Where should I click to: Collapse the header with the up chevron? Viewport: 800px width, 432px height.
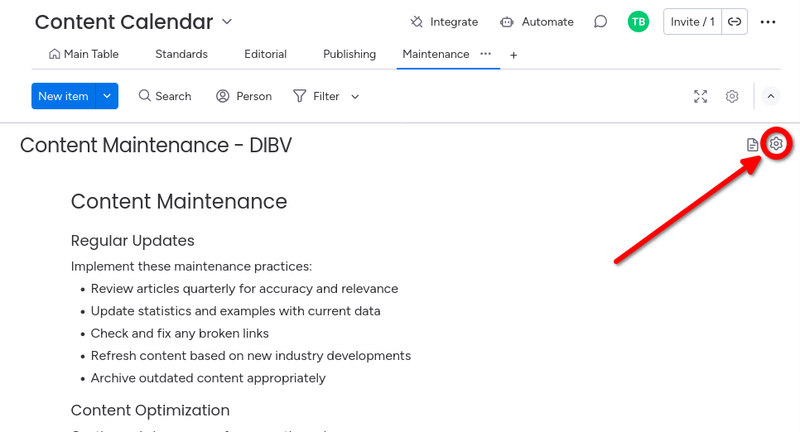pos(771,96)
